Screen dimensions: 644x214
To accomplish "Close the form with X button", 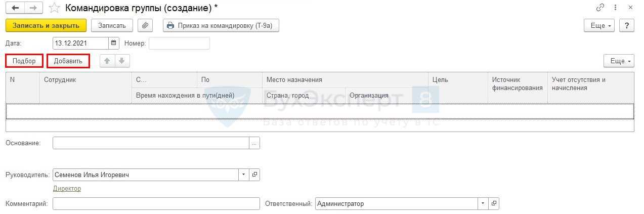I will pos(630,8).
